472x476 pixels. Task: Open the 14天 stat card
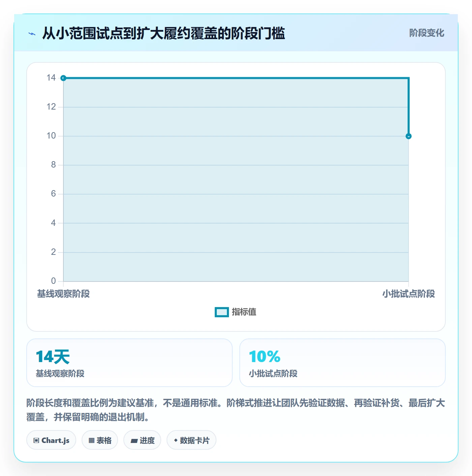pyautogui.click(x=129, y=363)
